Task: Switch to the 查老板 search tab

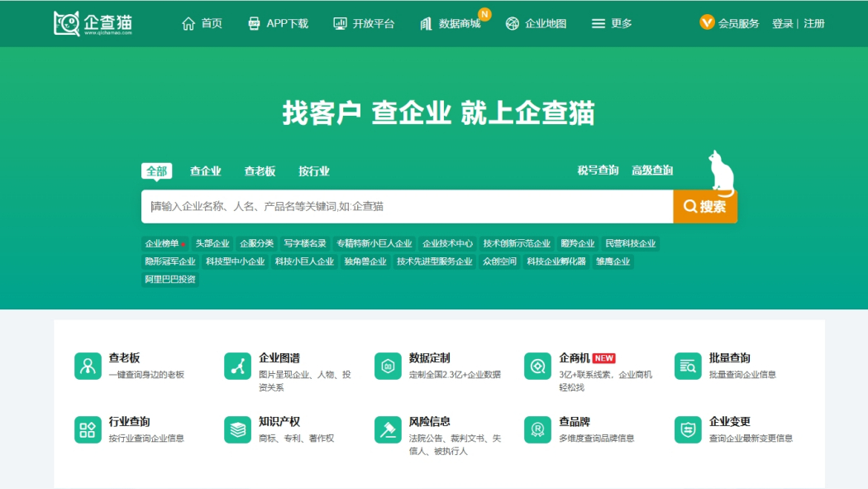Action: (x=260, y=171)
